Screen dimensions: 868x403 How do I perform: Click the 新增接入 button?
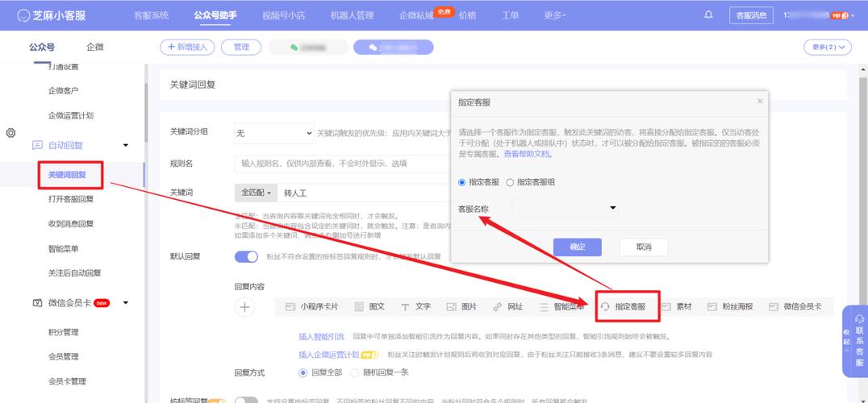pyautogui.click(x=187, y=48)
